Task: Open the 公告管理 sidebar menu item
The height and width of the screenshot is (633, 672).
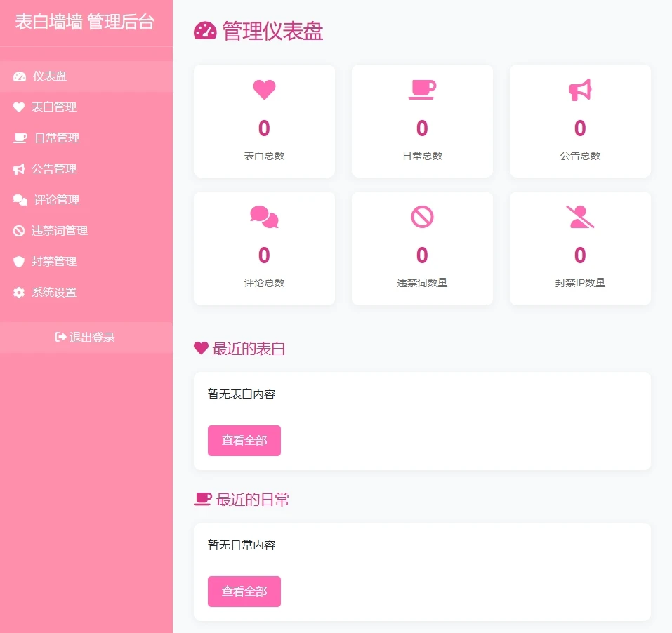Action: (53, 169)
